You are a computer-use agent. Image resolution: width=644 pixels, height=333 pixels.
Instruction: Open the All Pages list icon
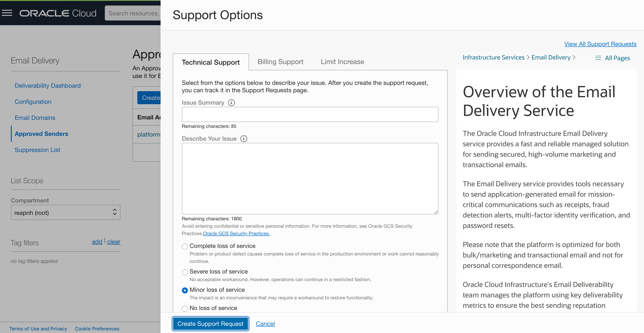point(598,58)
